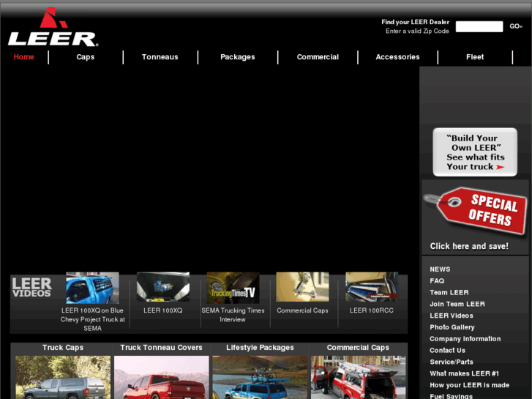The image size is (532, 399).
Task: Click the 'SEMA Trucking Times Interview' caption
Action: coord(233,315)
